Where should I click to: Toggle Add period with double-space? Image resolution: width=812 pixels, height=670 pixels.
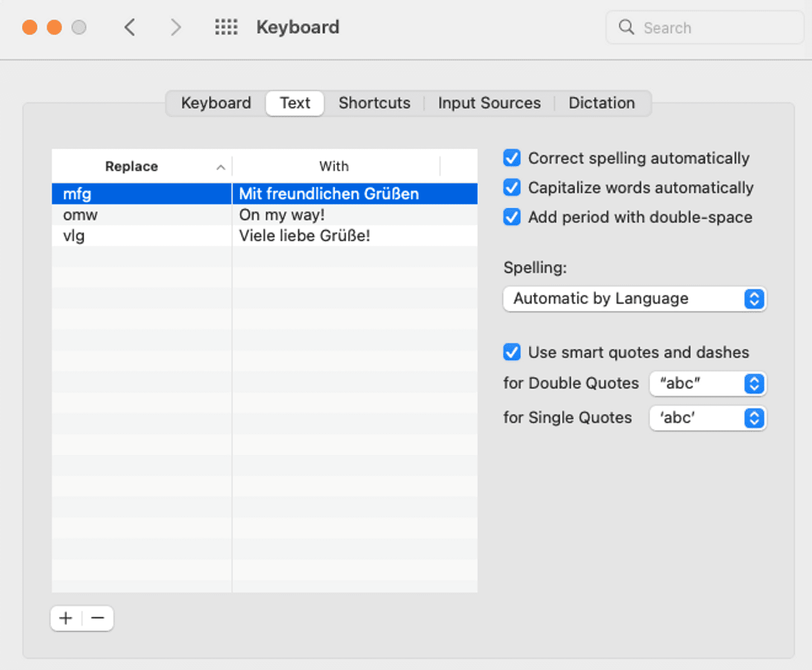click(x=512, y=217)
